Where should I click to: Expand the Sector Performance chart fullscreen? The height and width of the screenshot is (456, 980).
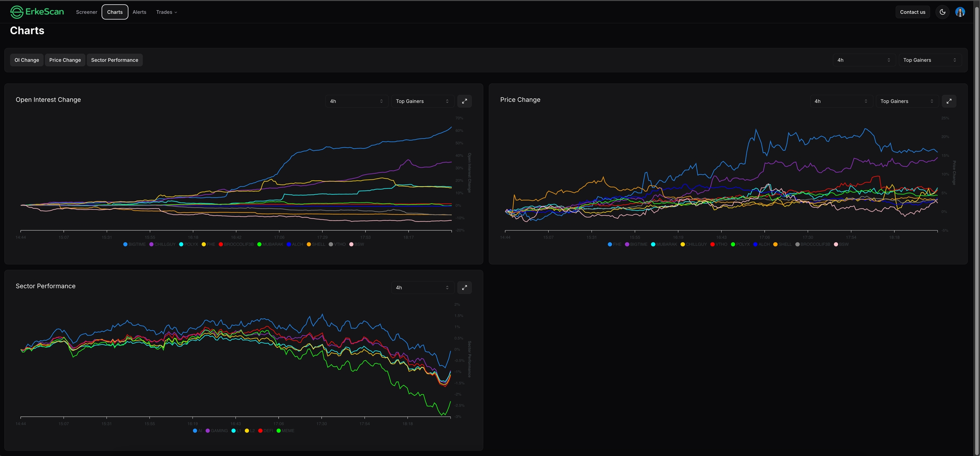pyautogui.click(x=464, y=288)
